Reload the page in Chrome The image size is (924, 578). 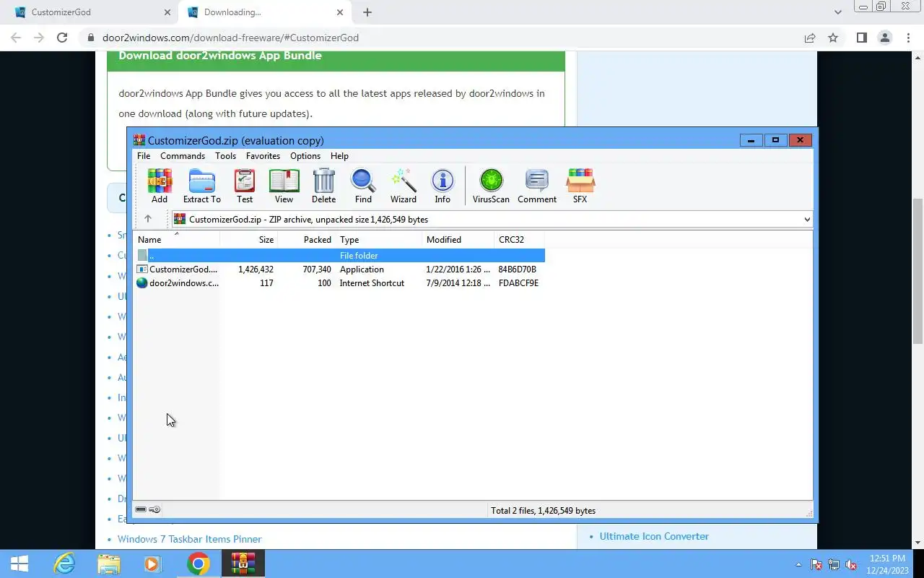point(62,38)
